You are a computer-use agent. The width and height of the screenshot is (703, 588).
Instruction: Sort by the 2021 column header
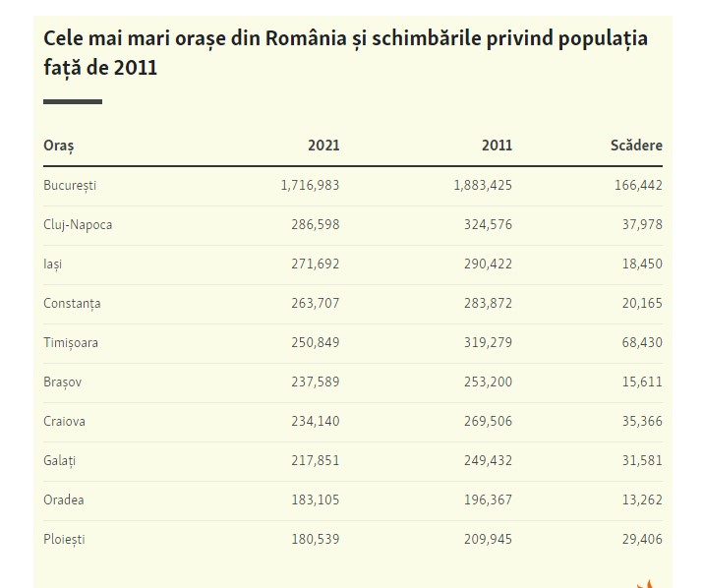(x=323, y=146)
